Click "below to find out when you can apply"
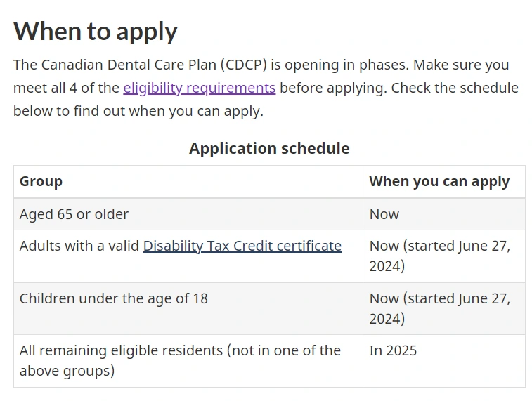Viewport: 532px width, 401px height. click(138, 111)
